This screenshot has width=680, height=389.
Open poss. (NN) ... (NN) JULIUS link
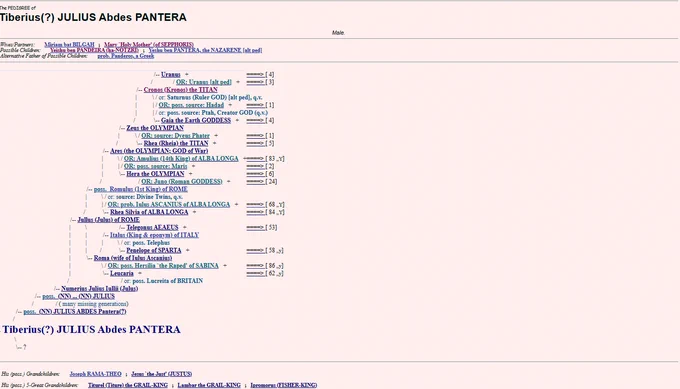(78, 296)
